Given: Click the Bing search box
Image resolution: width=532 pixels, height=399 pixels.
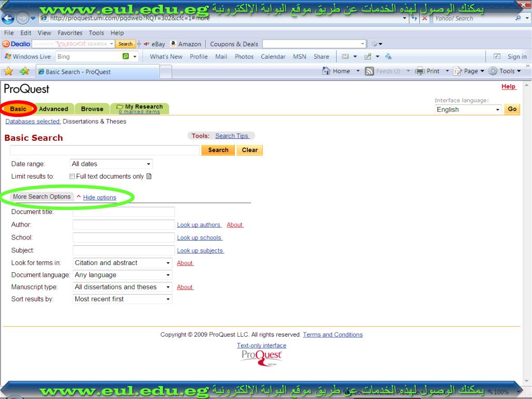Looking at the screenshot, I should 88,56.
